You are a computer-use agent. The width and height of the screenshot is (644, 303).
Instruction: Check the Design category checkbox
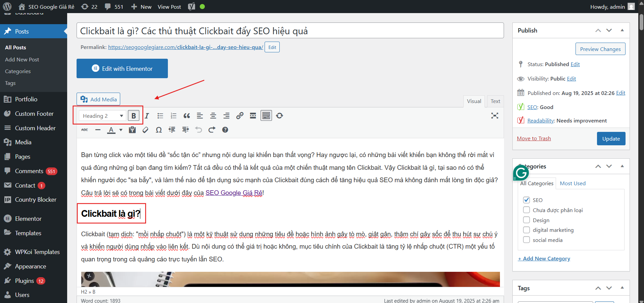pyautogui.click(x=526, y=220)
